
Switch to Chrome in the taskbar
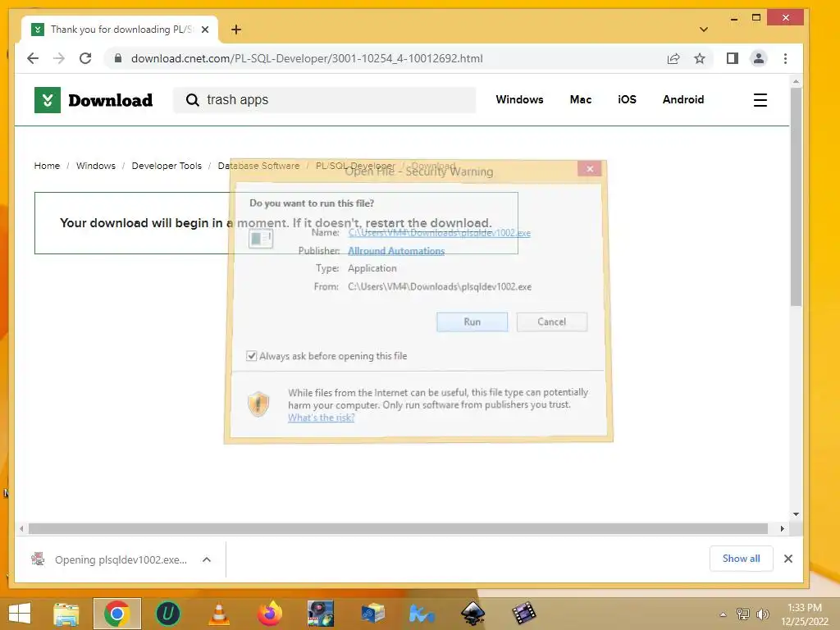116,614
